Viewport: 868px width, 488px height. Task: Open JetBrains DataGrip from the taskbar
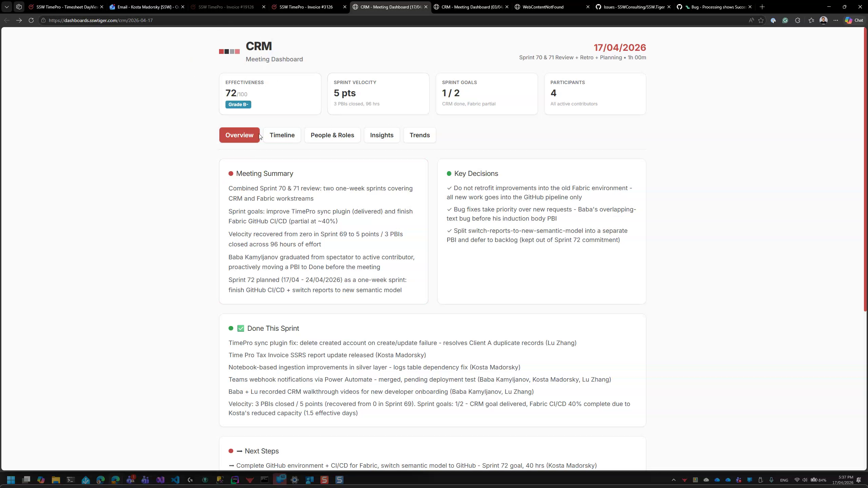(x=235, y=480)
